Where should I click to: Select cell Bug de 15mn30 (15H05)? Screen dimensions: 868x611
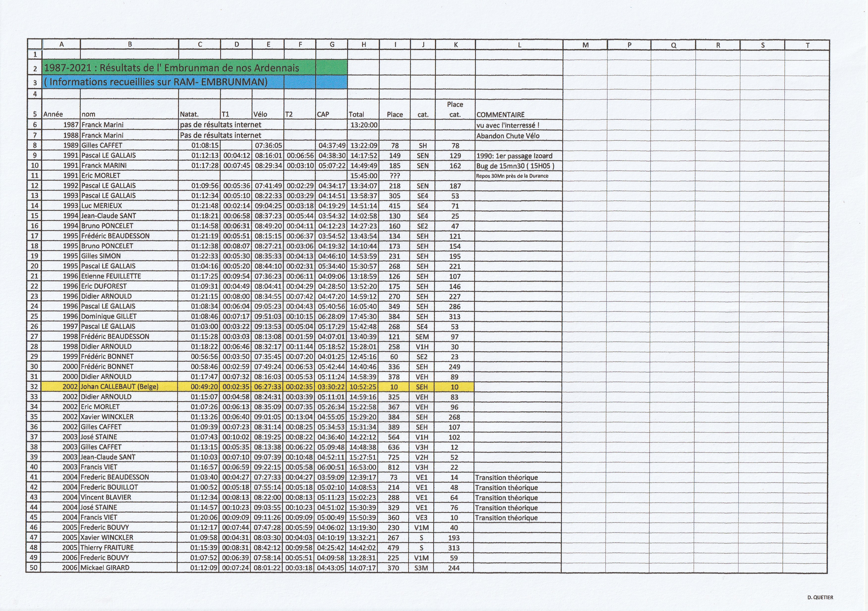point(515,166)
